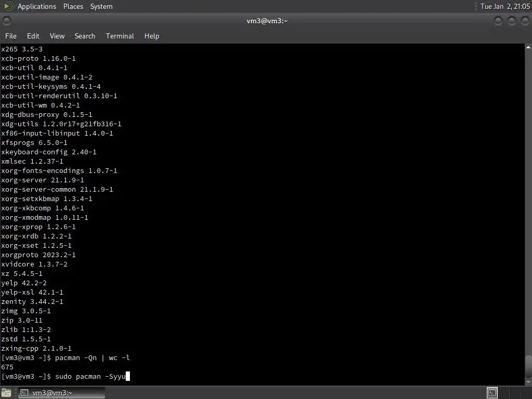Click the workspace switcher terminal icon at bottom right
The height and width of the screenshot is (399, 532).
[492, 393]
